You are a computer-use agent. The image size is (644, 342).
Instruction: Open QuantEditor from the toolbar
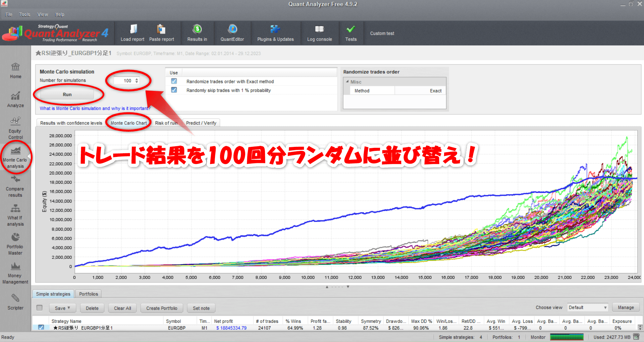pyautogui.click(x=232, y=33)
